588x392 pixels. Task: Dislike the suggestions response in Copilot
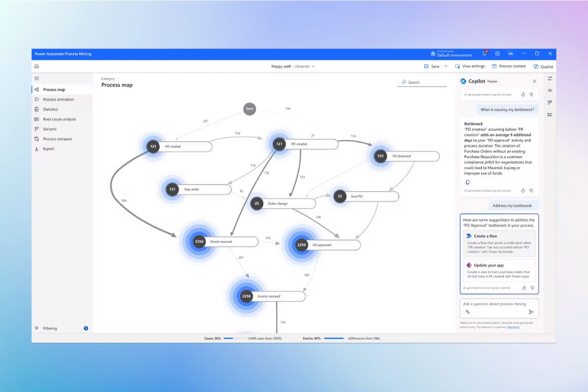[532, 287]
